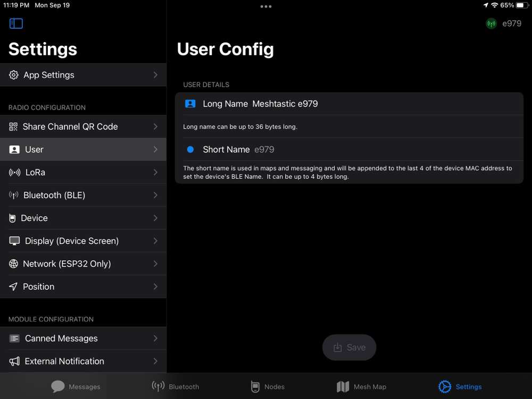Click the blue Short Name dot icon
Viewport: 532px width, 399px height.
coord(190,149)
